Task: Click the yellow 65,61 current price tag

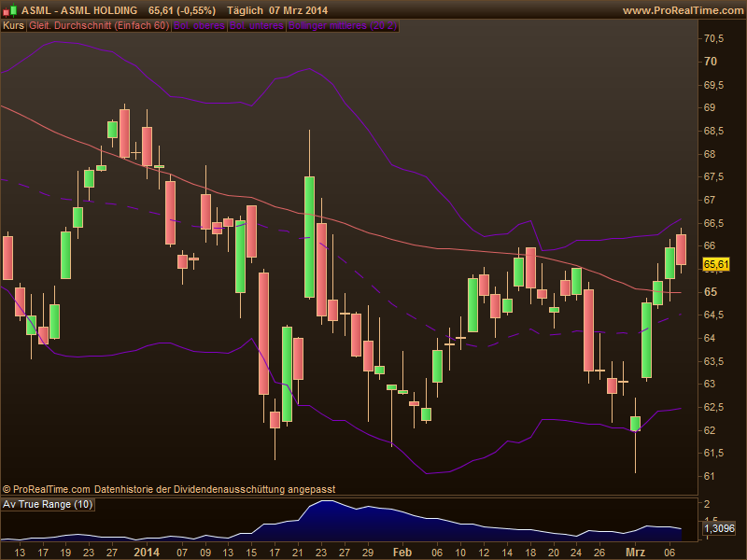Action: [x=716, y=264]
